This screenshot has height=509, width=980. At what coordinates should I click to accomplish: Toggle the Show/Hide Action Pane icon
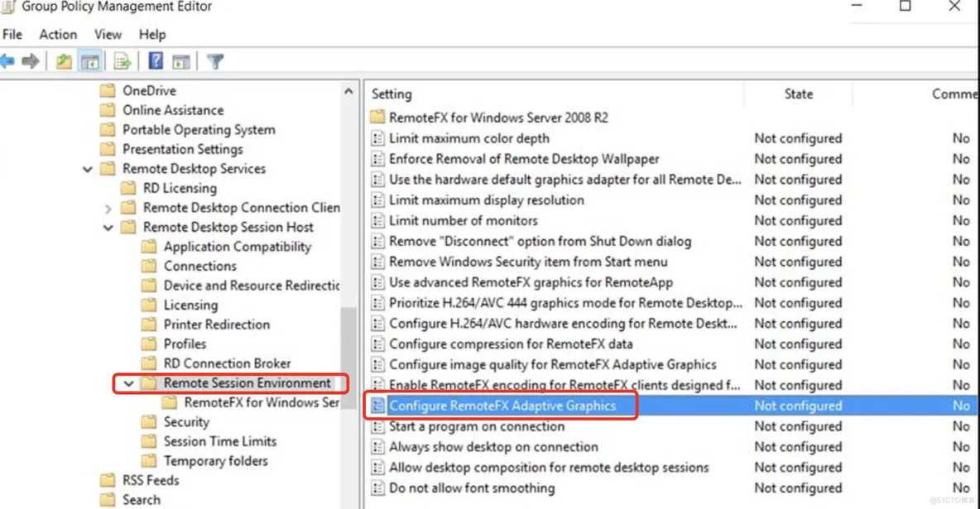(181, 61)
